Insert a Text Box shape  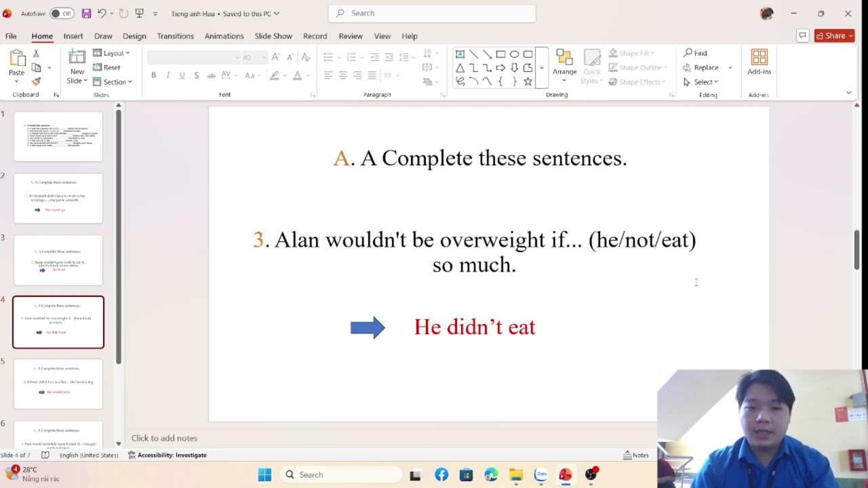tap(460, 54)
